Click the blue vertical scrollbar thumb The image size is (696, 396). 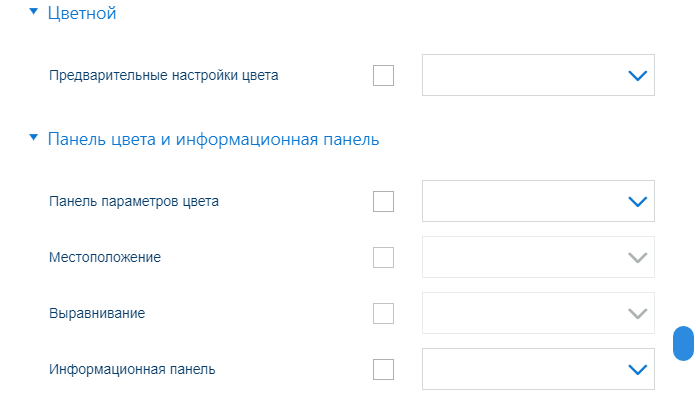[684, 343]
